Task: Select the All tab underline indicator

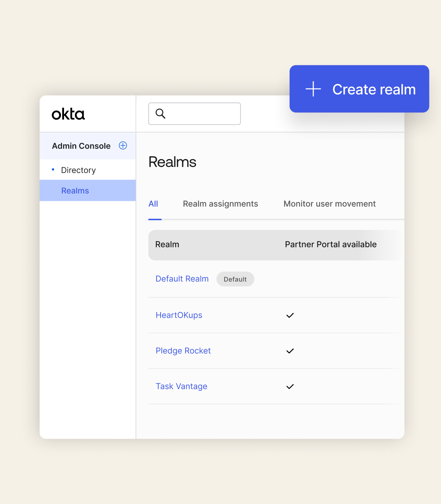Action: [x=155, y=220]
